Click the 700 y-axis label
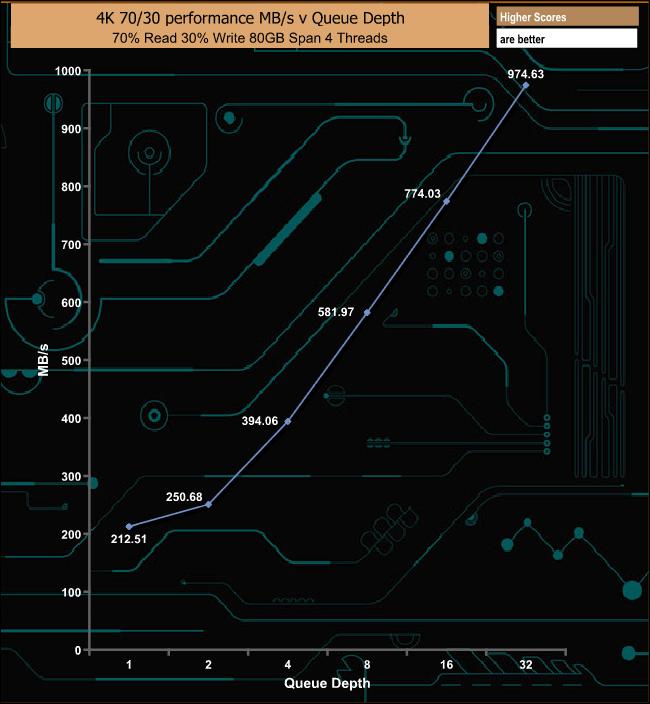The image size is (650, 704). coord(71,245)
